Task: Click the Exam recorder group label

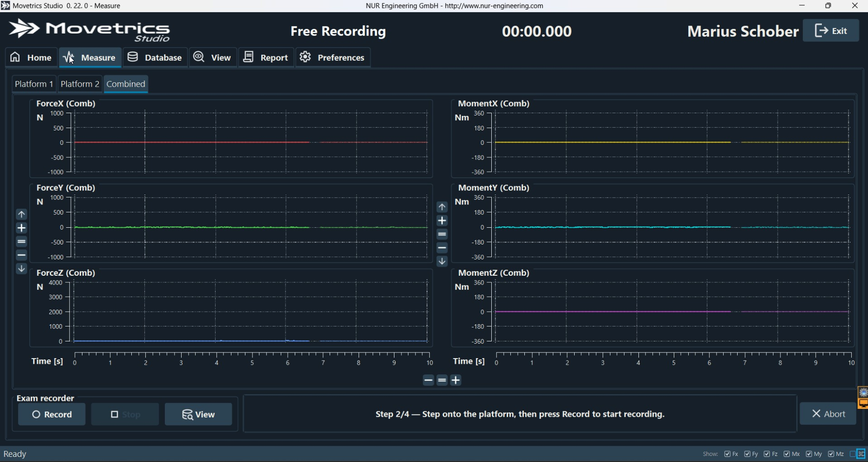Action: [45, 398]
